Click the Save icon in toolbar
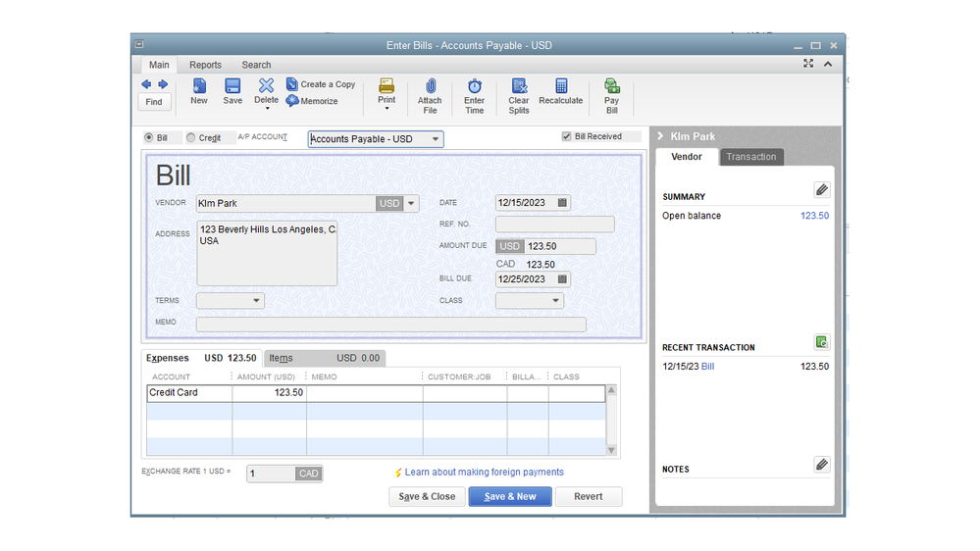 click(232, 87)
